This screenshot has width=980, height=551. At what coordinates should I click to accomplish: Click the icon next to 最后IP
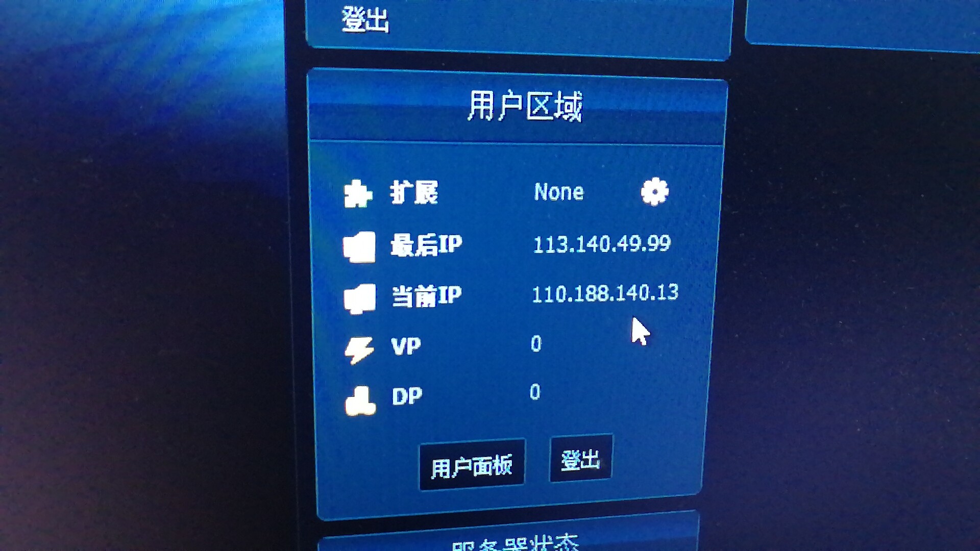point(359,247)
